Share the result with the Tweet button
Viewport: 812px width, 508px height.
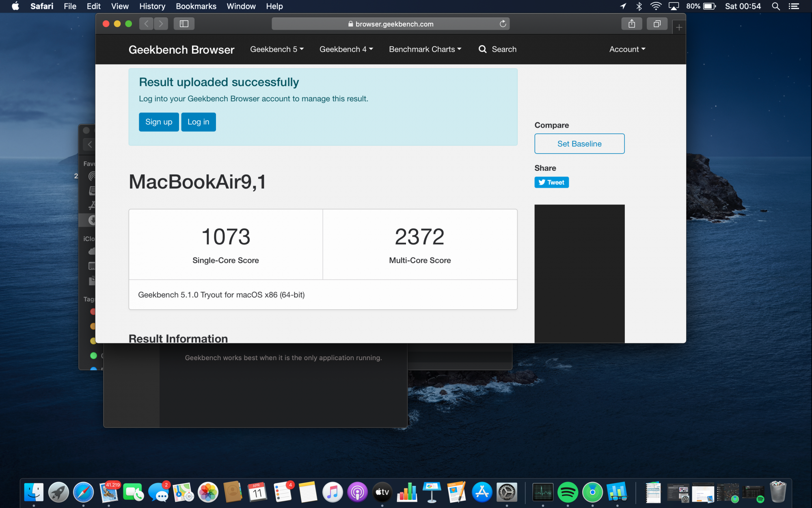tap(551, 182)
